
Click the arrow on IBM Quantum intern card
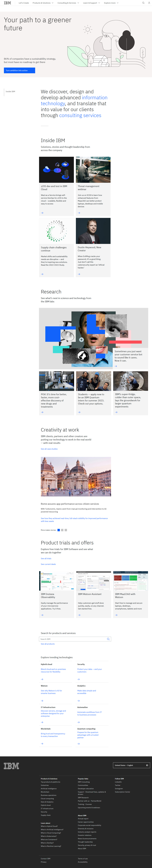79,412
